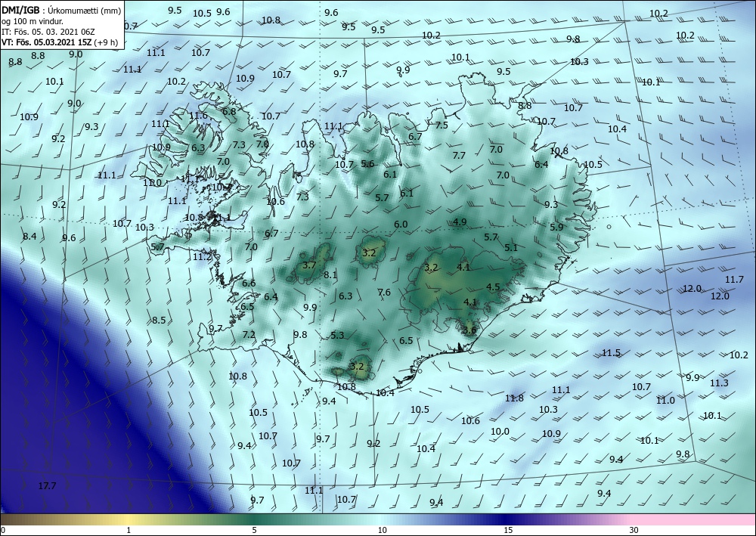Click the 10.0 value south of Iceland
The height and width of the screenshot is (536, 756).
point(500,432)
